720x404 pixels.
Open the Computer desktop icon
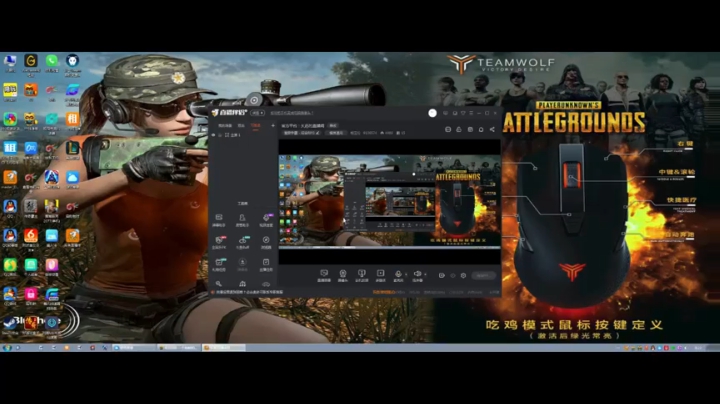[x=10, y=61]
